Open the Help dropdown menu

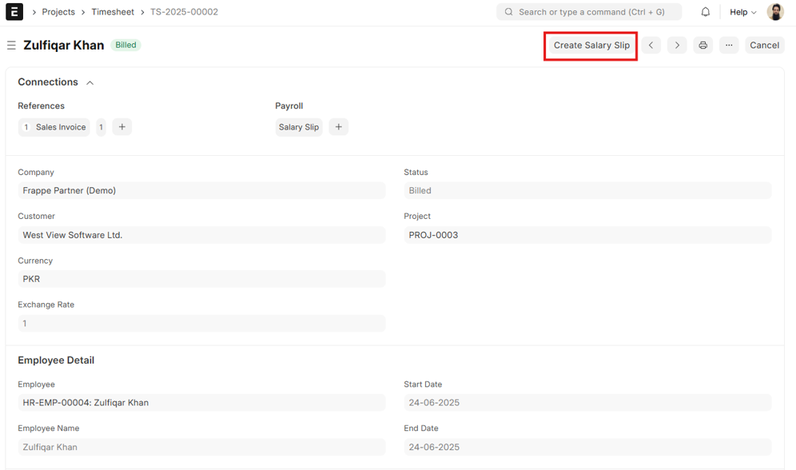click(x=743, y=12)
